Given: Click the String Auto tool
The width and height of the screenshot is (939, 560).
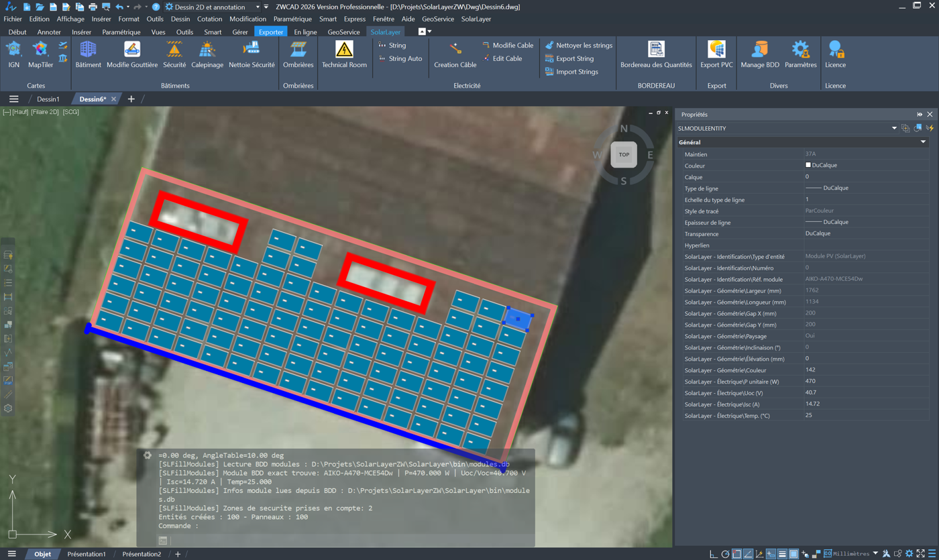Looking at the screenshot, I should point(400,58).
